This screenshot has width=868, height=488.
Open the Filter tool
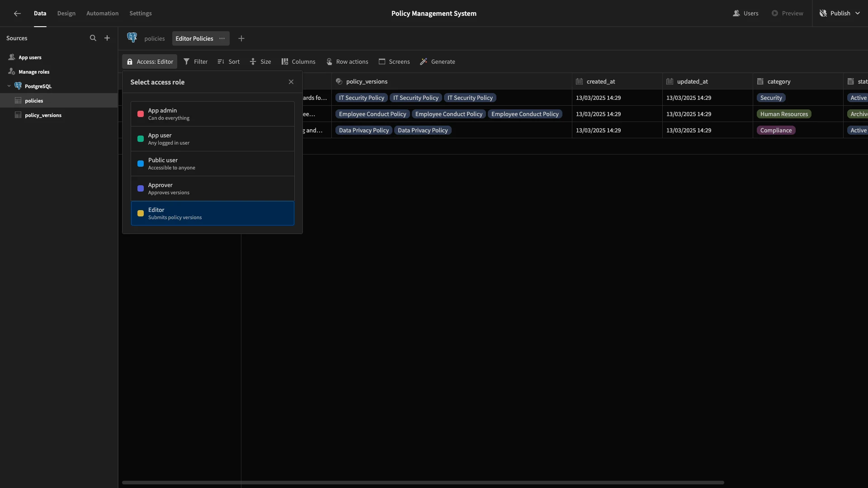click(x=195, y=61)
